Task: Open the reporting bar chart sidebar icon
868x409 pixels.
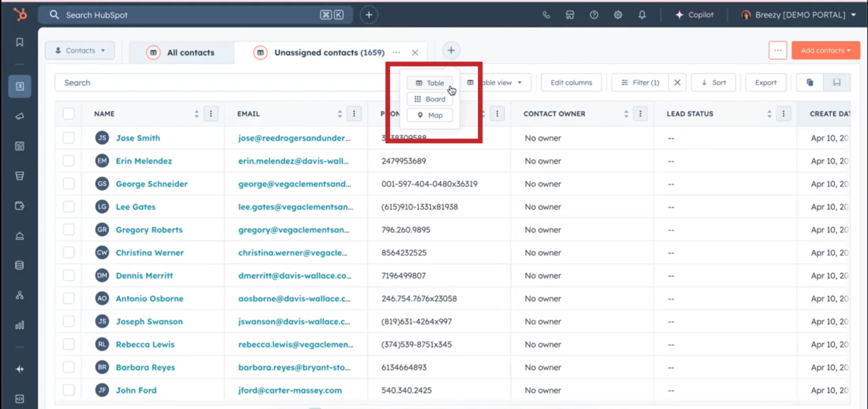Action: click(20, 325)
